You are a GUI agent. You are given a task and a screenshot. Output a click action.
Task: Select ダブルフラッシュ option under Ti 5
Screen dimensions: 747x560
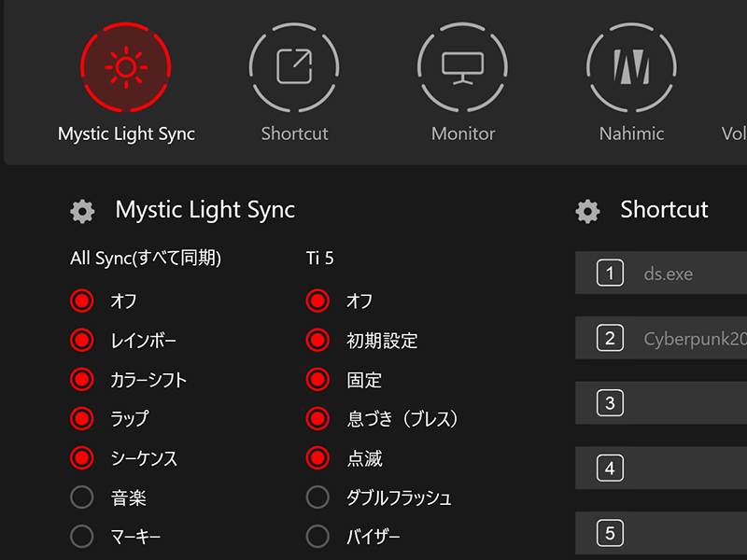point(317,497)
